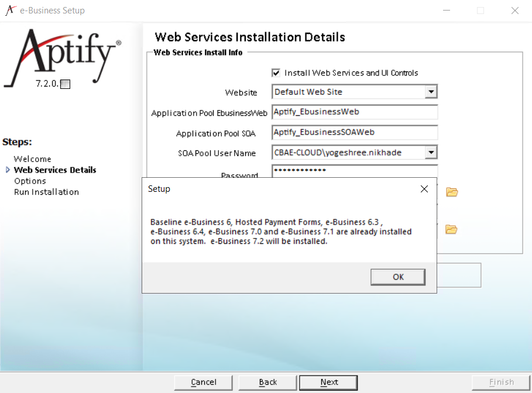Click the CBAE-CLOUD\yogeshree.nikhade user name text
The height and width of the screenshot is (393, 532).
[338, 153]
